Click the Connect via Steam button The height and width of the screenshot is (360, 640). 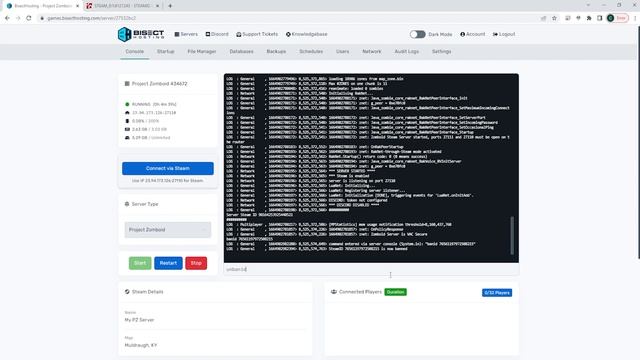[168, 168]
